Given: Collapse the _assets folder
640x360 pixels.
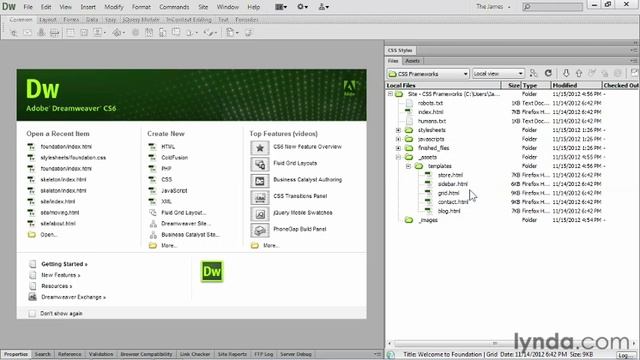Looking at the screenshot, I should pos(398,157).
